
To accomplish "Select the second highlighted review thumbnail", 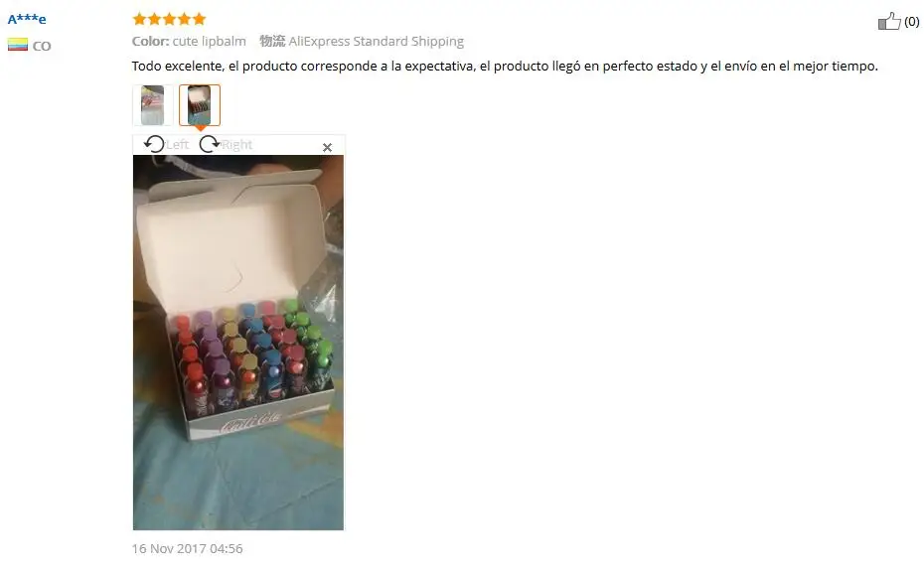I will tap(200, 105).
